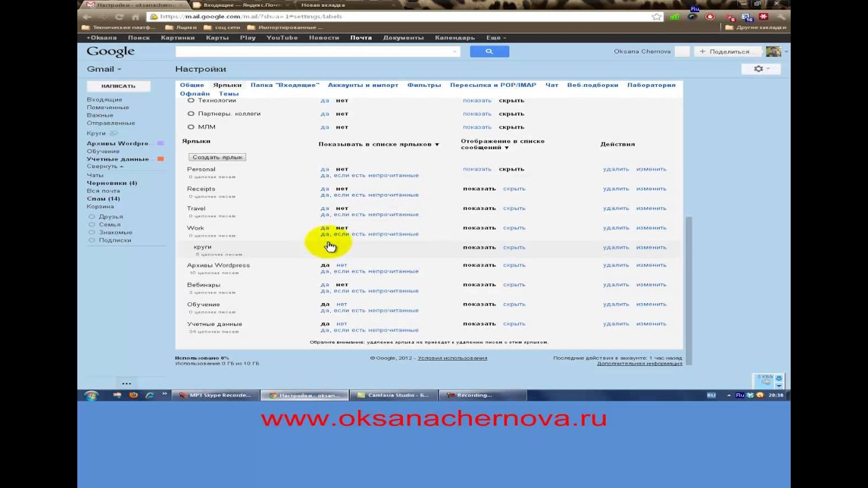Image resolution: width=868 pixels, height=488 pixels.
Task: Switch to the Общие settings tab
Action: pyautogui.click(x=192, y=85)
